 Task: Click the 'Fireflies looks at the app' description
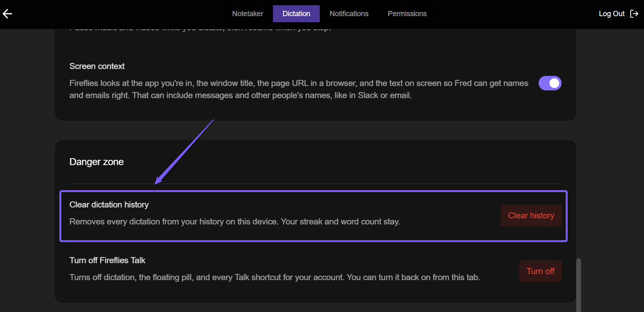click(299, 89)
